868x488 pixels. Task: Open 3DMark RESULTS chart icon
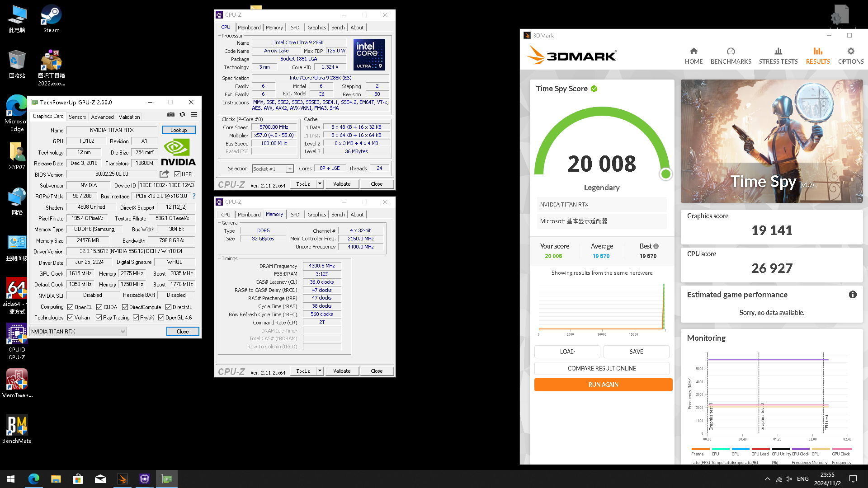pyautogui.click(x=818, y=51)
